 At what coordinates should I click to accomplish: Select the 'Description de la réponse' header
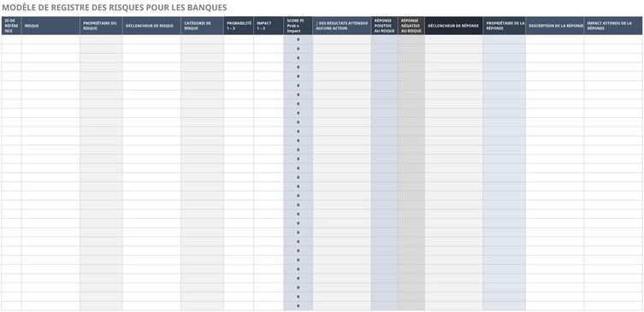(555, 26)
